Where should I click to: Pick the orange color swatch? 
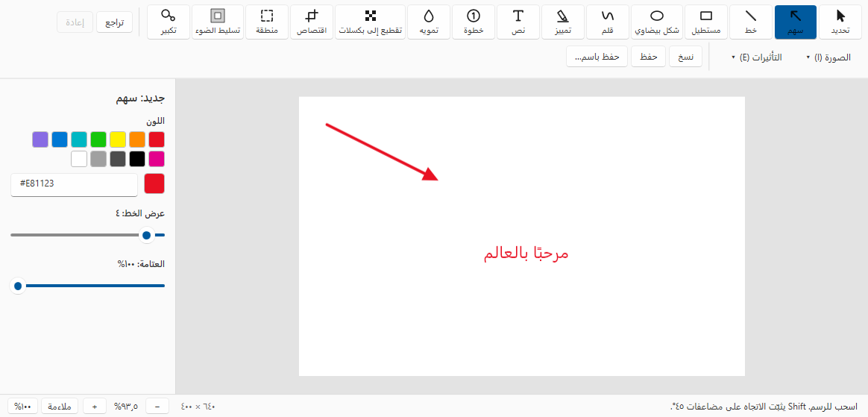(x=137, y=139)
